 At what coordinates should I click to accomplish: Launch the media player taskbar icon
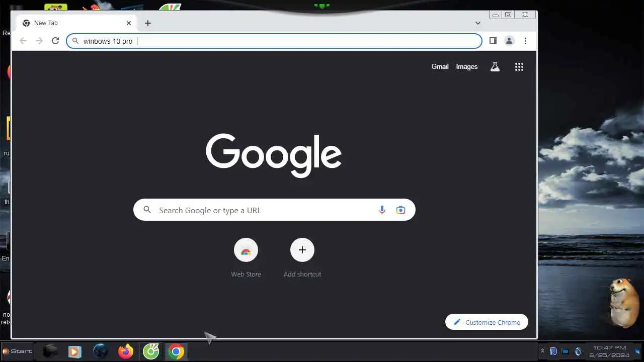pos(74,351)
